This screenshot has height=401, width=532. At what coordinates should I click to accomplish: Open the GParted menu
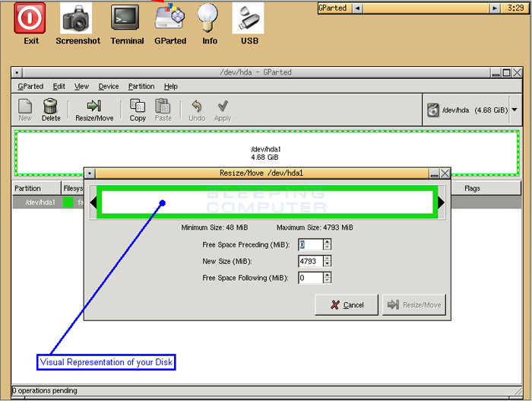(30, 86)
